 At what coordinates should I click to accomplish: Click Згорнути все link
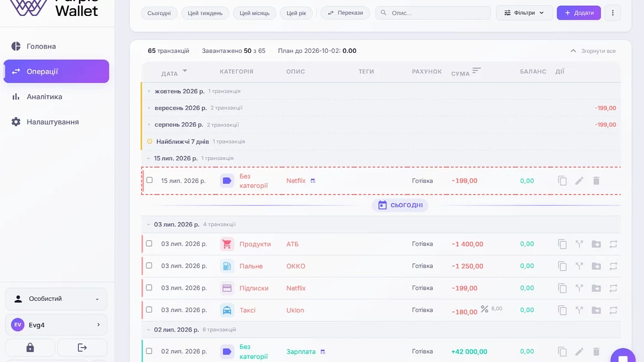point(593,51)
